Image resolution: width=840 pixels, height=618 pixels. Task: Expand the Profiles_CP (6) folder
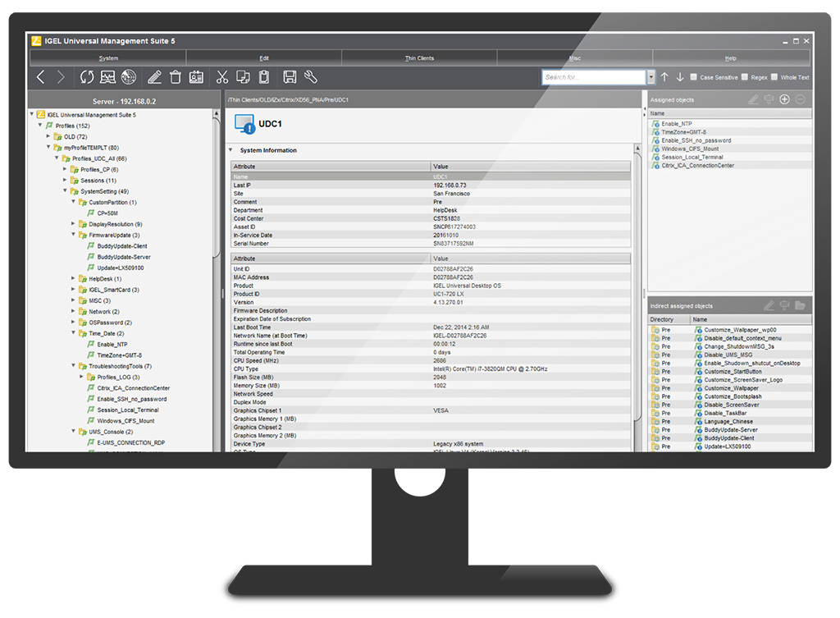[65, 169]
